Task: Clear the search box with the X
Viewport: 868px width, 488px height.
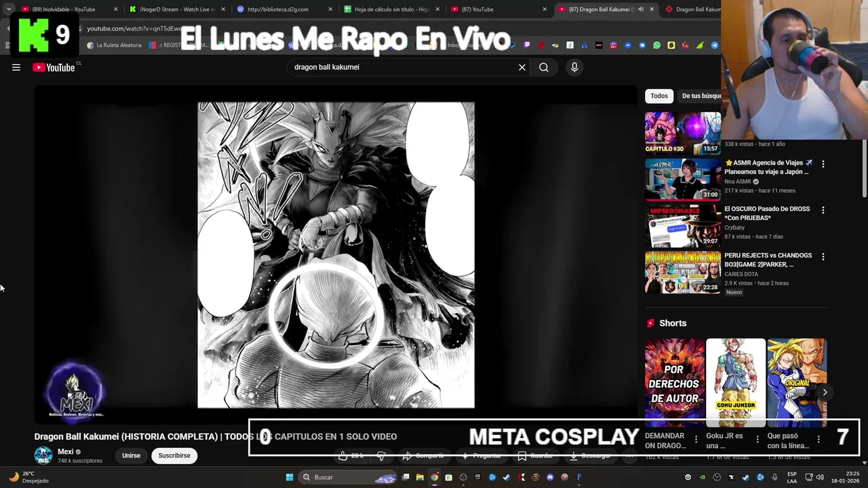Action: (522, 67)
